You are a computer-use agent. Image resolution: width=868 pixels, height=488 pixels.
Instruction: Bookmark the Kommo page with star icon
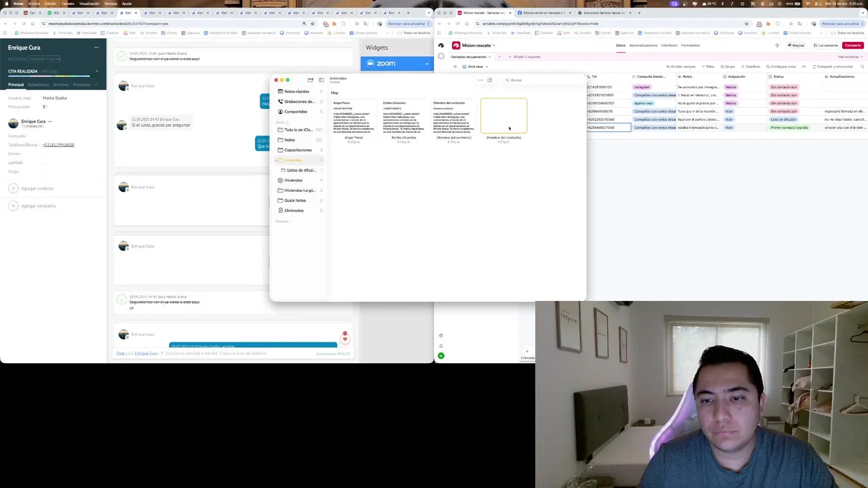pos(312,24)
